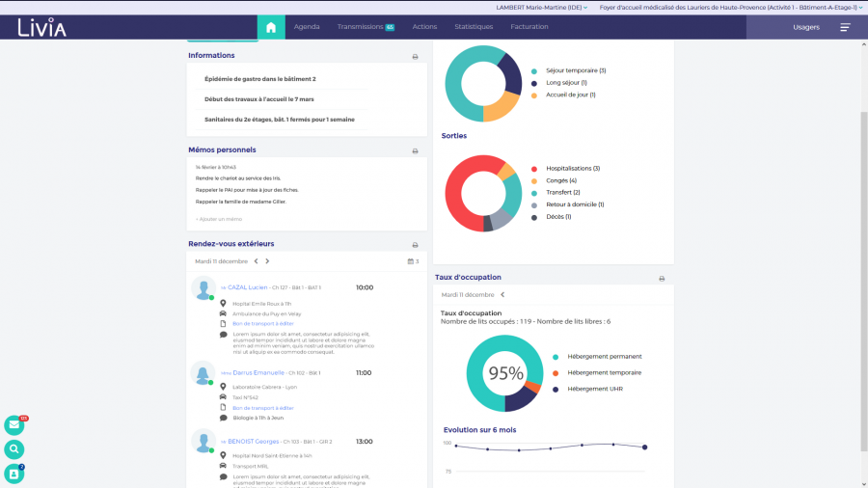Open the floating search button
The height and width of the screenshot is (488, 868).
click(x=14, y=449)
